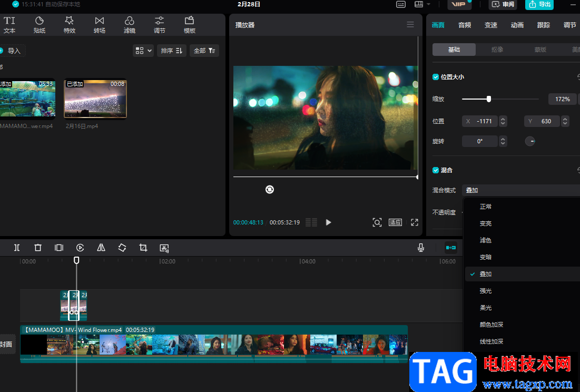The image size is (580, 392).
Task: Click the fullscreen preview icon
Action: point(415,222)
